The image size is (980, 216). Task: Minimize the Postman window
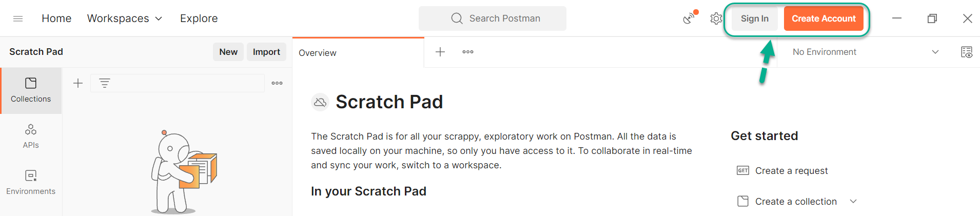897,18
